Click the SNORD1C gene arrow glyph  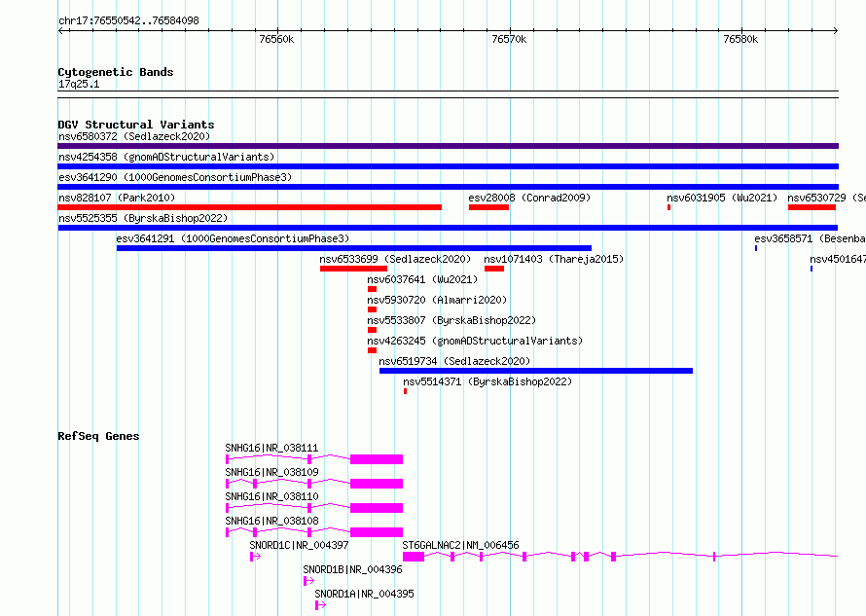255,557
